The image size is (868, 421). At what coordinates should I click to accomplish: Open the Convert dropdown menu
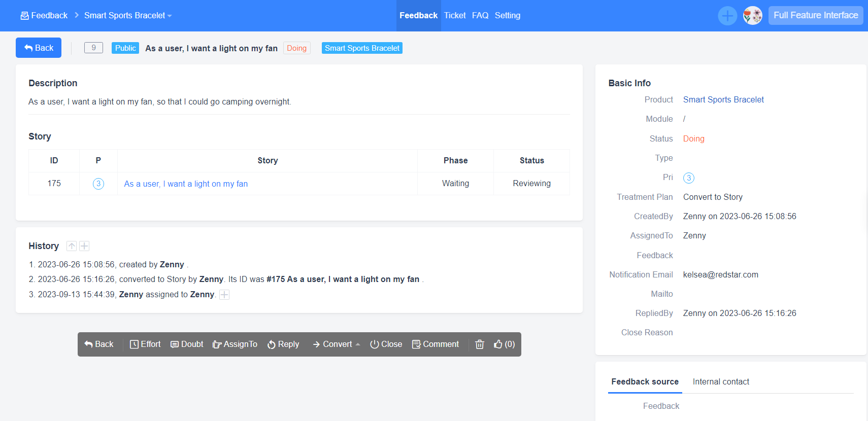click(x=337, y=344)
